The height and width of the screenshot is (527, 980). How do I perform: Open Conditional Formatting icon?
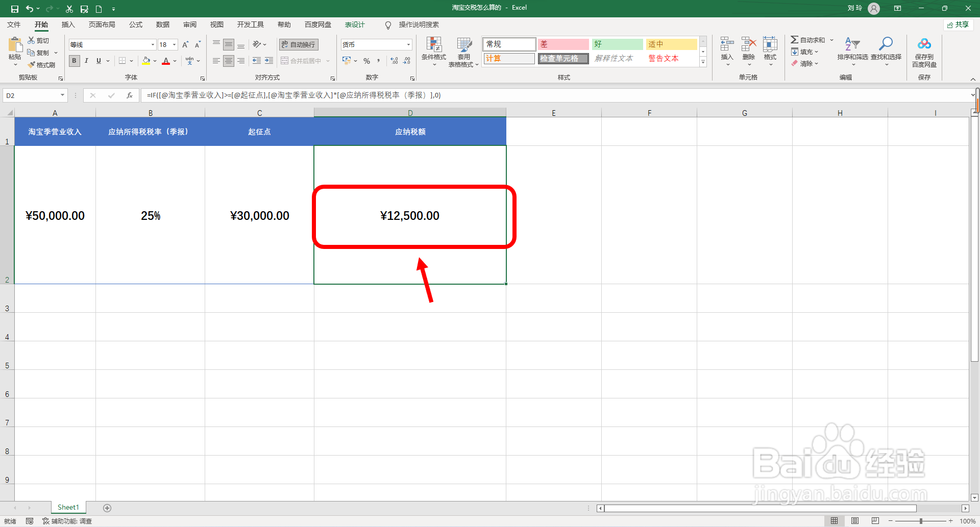pos(434,45)
